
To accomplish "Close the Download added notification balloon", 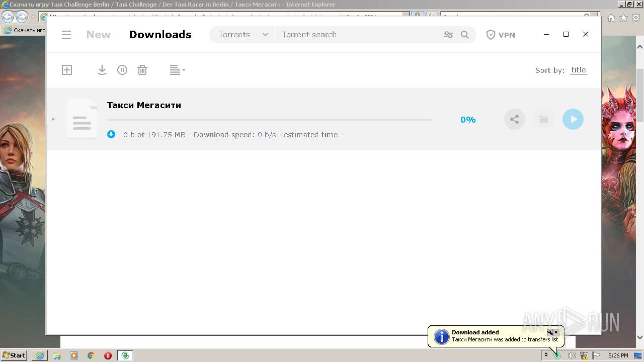I will pos(556,332).
